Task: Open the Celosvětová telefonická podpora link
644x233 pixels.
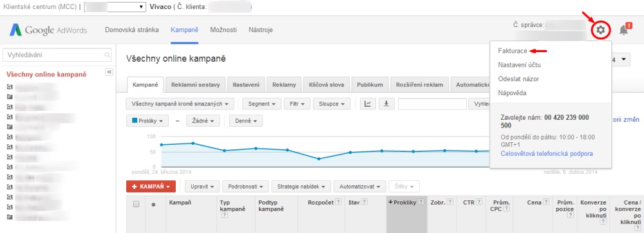Action: 547,153
